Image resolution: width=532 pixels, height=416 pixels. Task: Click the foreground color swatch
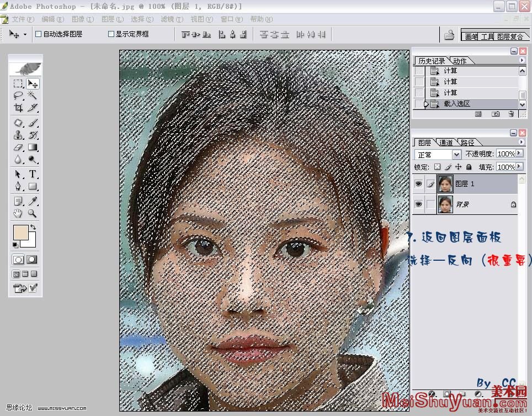point(20,232)
